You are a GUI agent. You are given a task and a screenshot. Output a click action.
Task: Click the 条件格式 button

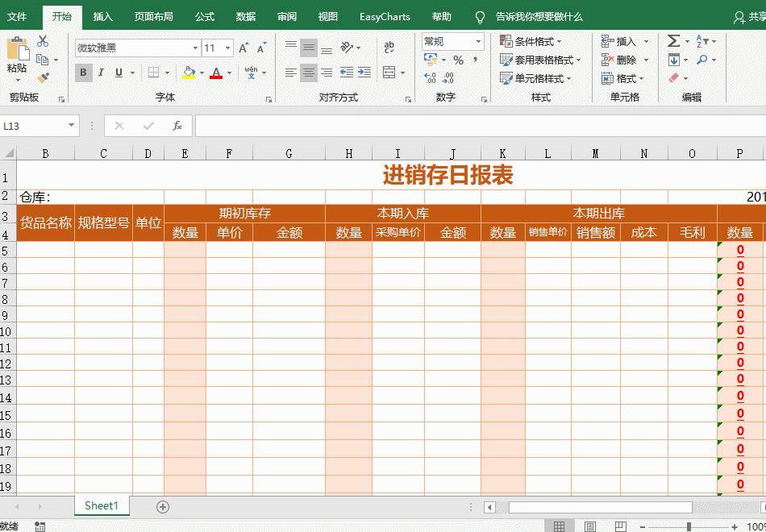click(x=531, y=42)
